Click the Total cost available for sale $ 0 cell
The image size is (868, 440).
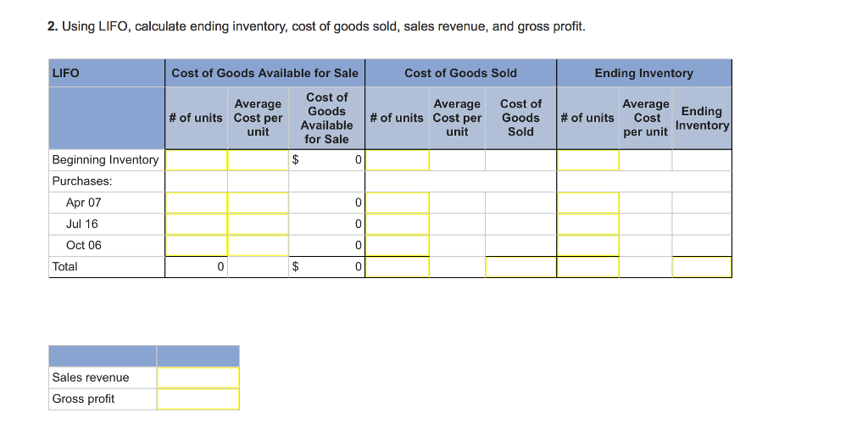[326, 267]
